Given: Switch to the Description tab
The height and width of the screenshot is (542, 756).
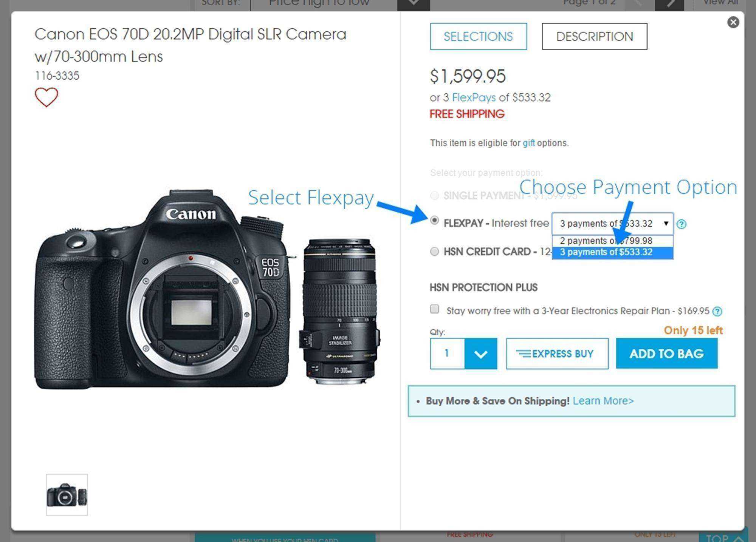Looking at the screenshot, I should (595, 36).
